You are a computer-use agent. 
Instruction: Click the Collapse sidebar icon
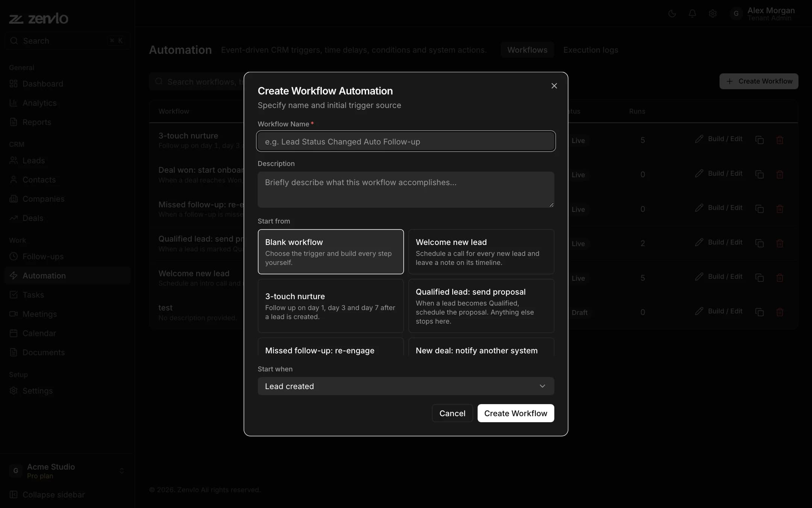point(14,494)
